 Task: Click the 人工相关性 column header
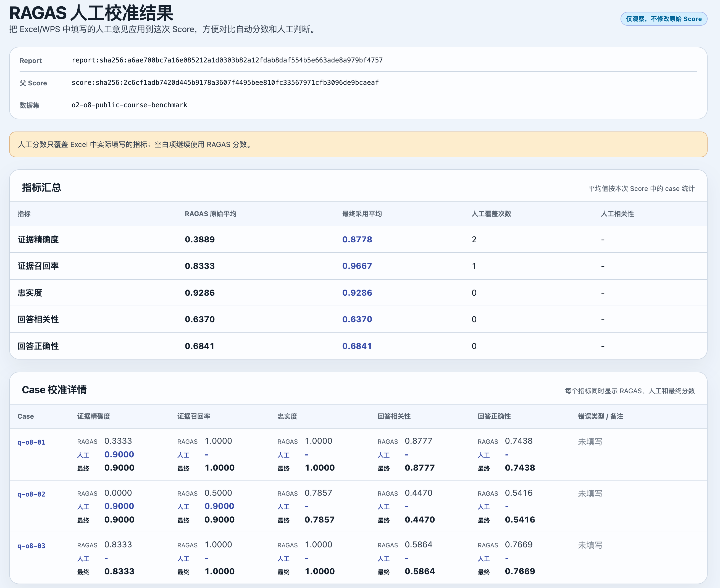click(x=617, y=214)
